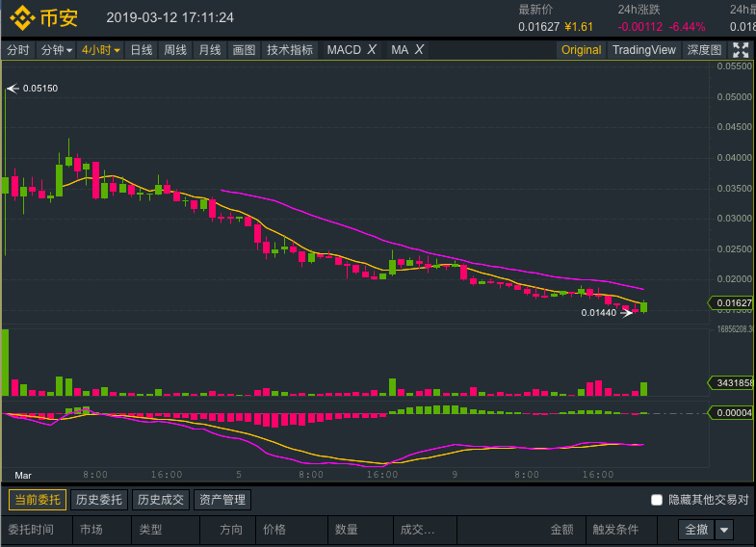Viewport: 756px width, 547px height.
Task: Open the 当前委托 tab
Action: point(38,500)
